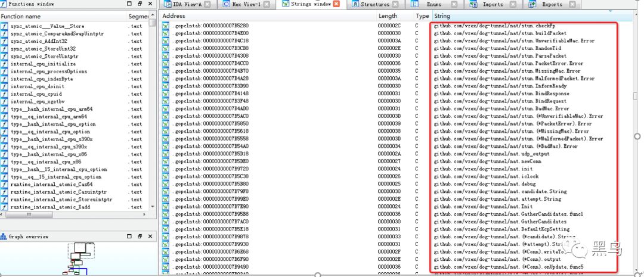Click Functions window horizontal scrollbar right arrow
644x277 pixels.
tap(144, 214)
